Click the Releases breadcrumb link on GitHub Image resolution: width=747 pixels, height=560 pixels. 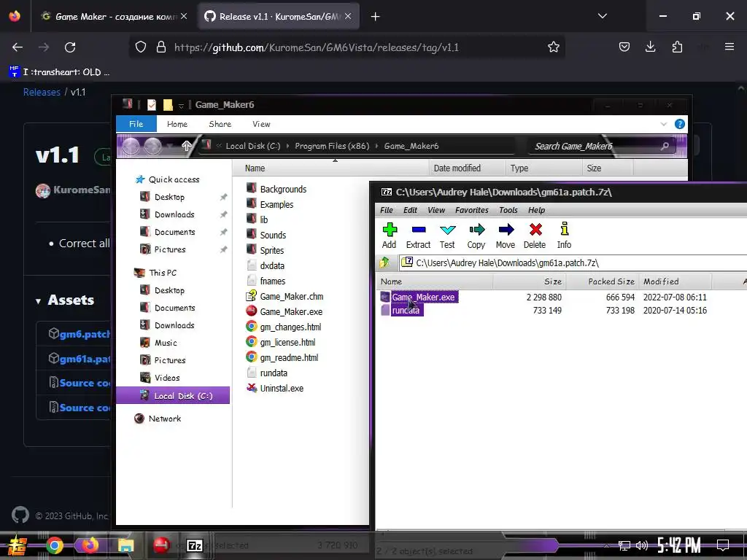point(42,92)
